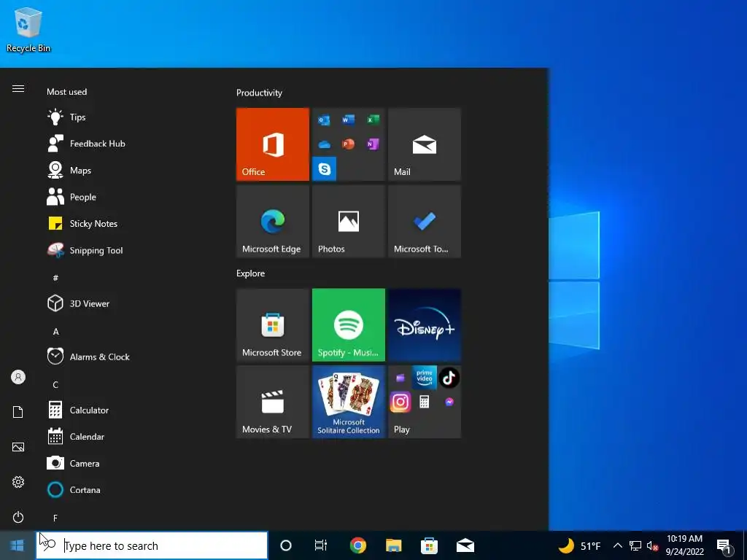Open the Mail tile in Productivity
Screen dimensions: 747x560
[425, 144]
